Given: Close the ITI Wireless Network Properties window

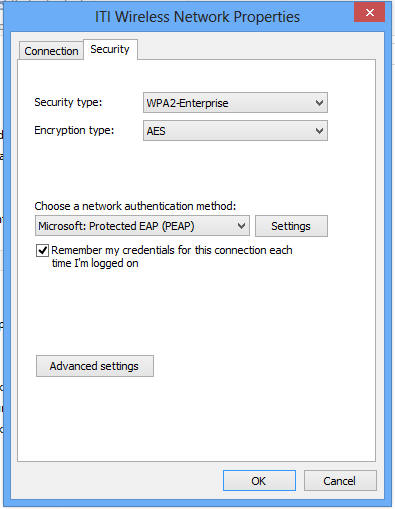Looking at the screenshot, I should pos(369,13).
